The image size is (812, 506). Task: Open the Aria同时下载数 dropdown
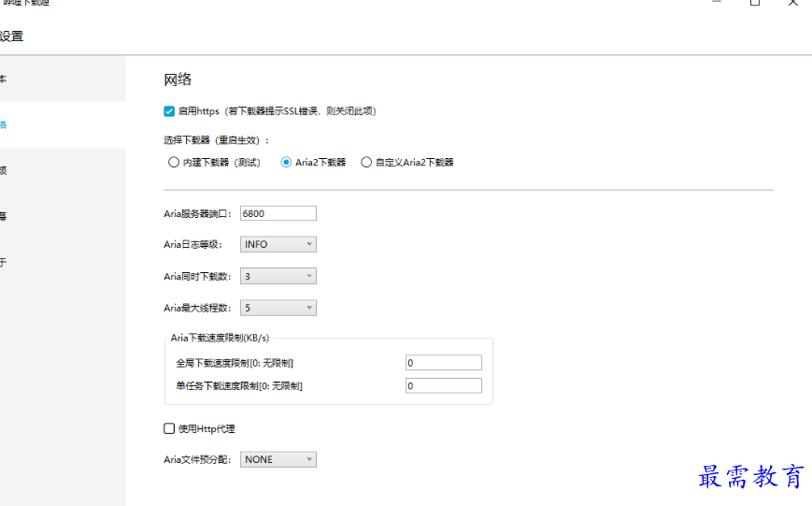(278, 276)
